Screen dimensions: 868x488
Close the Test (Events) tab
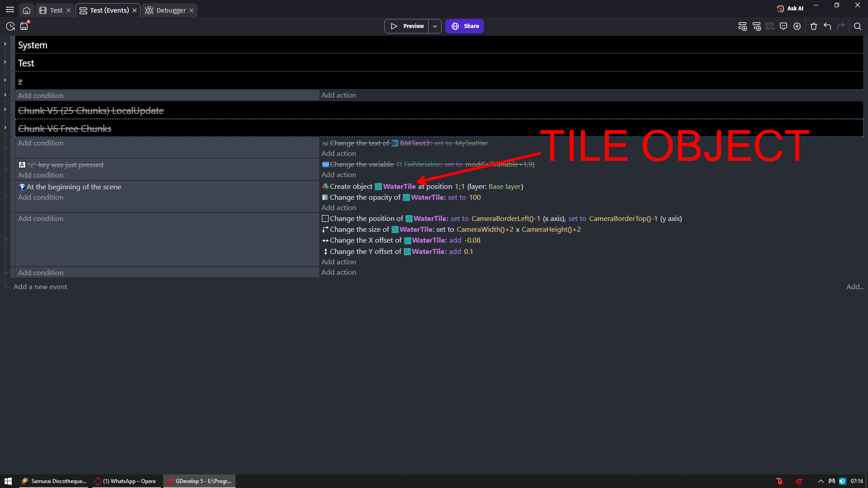pyautogui.click(x=134, y=10)
